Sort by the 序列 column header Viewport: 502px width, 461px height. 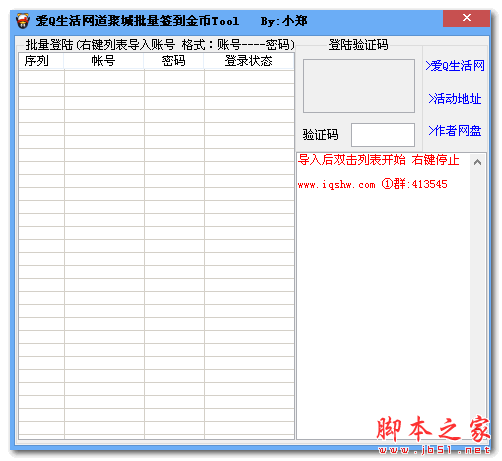click(41, 61)
